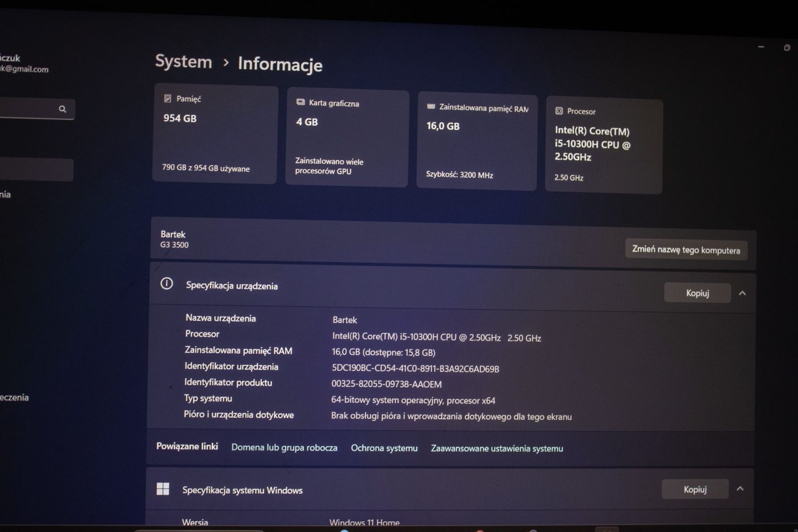This screenshot has width=798, height=532.
Task: Open the Procesor i5-10300H card
Action: tap(604, 146)
